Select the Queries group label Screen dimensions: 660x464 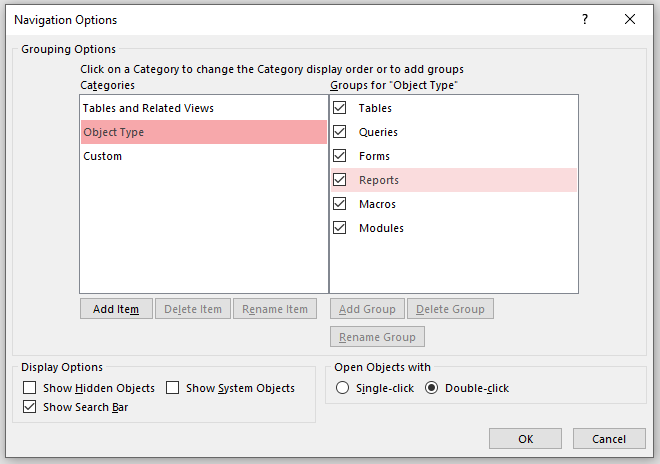[x=378, y=132]
